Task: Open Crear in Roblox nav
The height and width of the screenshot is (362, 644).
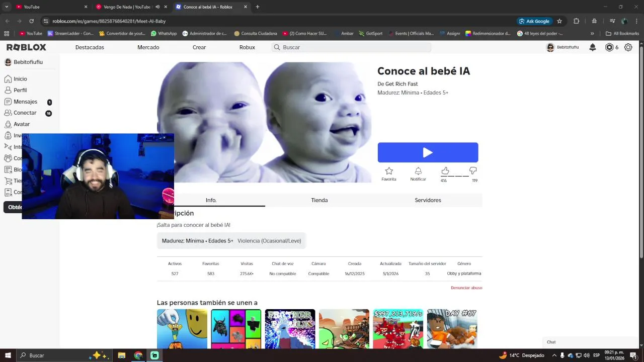Action: [199, 47]
